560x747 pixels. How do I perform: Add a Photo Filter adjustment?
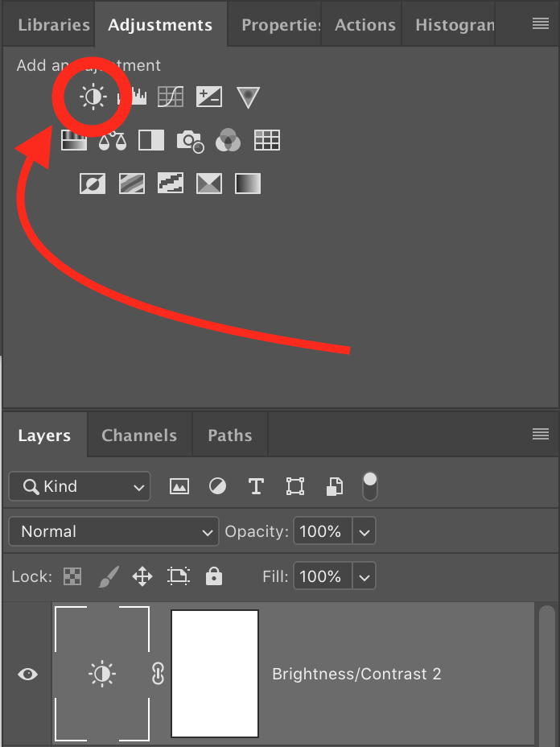tap(191, 142)
